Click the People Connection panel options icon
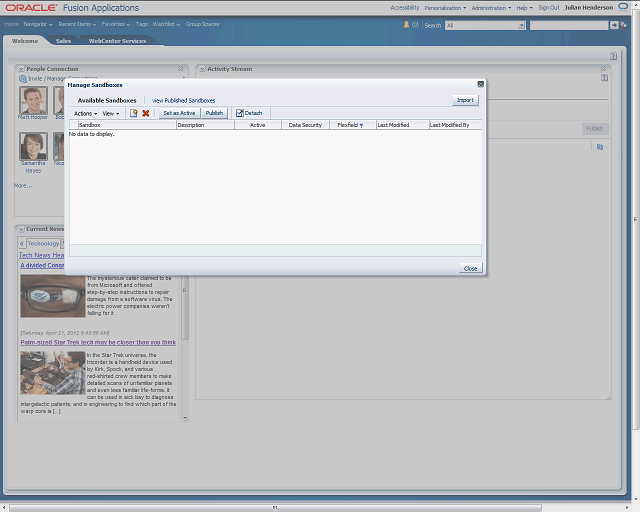The image size is (640, 512). click(180, 69)
